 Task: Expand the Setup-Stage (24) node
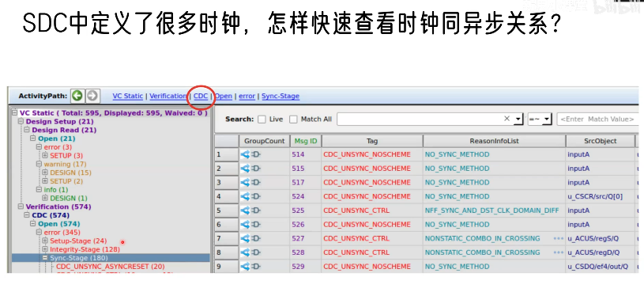pos(45,241)
